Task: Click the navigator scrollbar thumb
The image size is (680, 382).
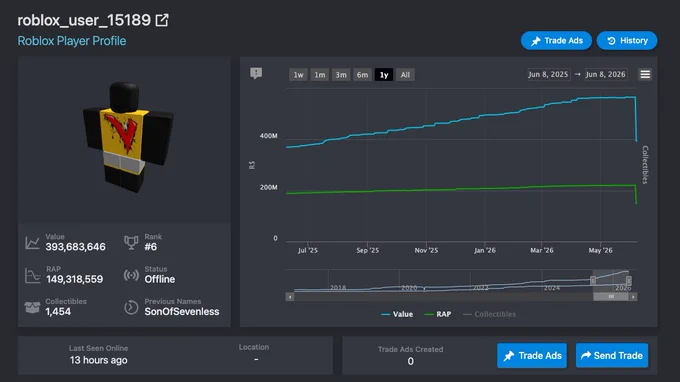Action: click(x=611, y=297)
